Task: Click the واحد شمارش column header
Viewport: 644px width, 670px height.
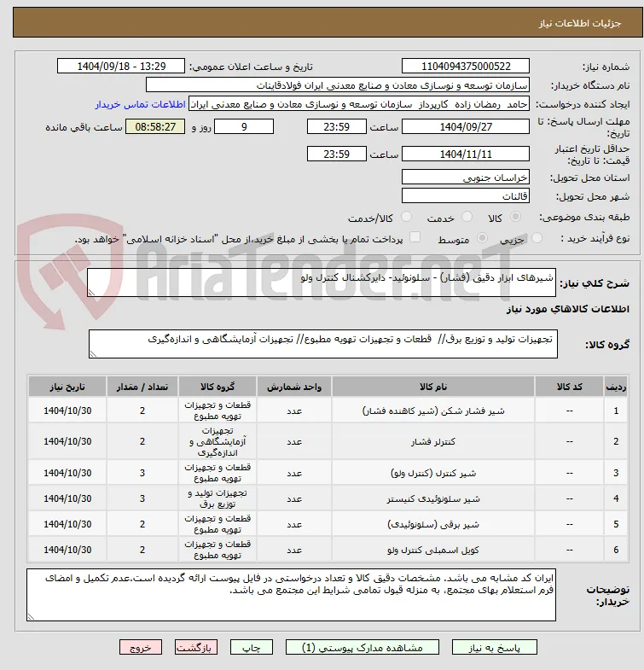Action: (x=293, y=387)
